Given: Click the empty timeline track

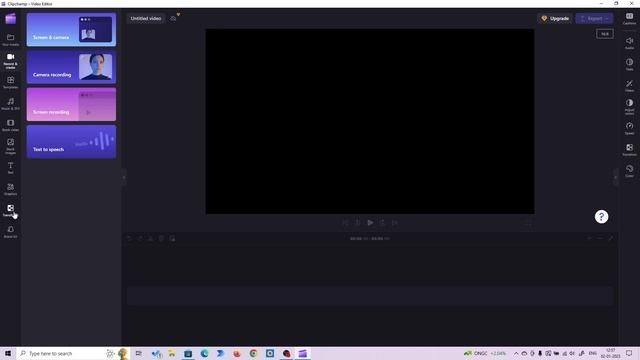Looking at the screenshot, I should [x=370, y=296].
